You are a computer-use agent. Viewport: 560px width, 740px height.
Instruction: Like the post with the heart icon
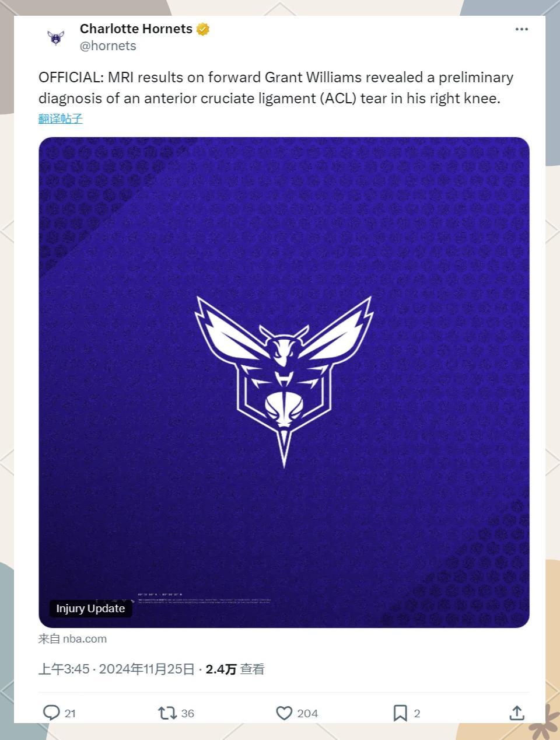tap(284, 713)
